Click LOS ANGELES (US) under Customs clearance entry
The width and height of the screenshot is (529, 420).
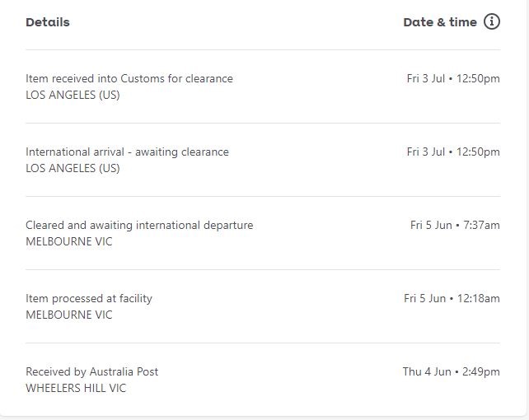point(73,95)
